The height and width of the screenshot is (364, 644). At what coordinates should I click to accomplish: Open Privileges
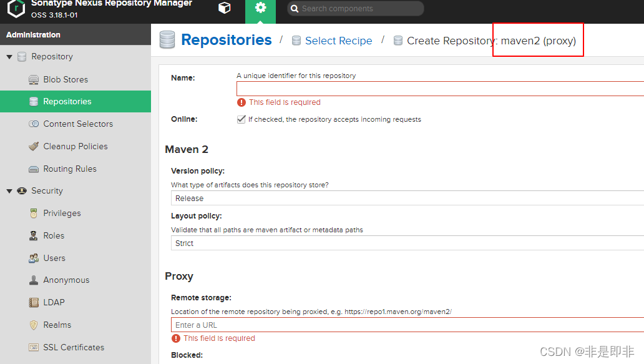(x=62, y=214)
